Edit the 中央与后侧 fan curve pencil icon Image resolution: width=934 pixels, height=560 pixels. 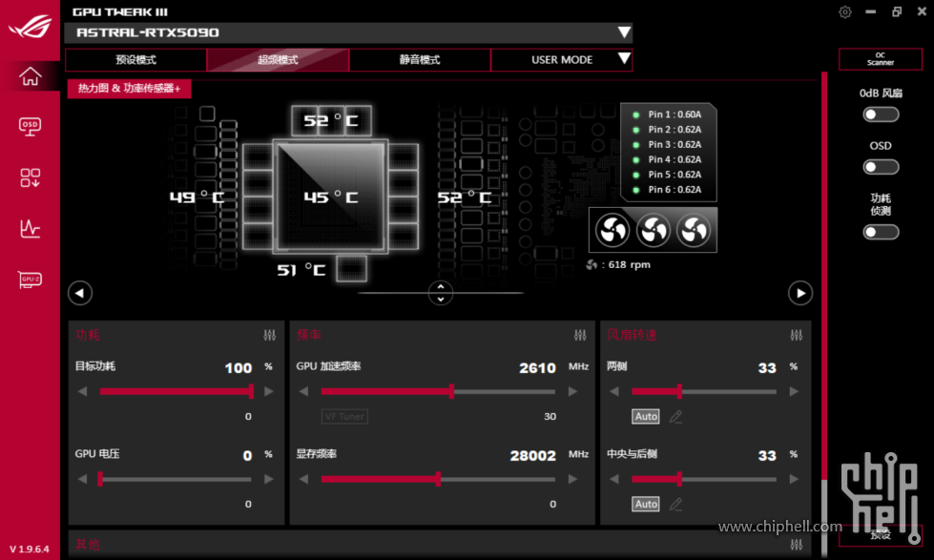coord(675,504)
